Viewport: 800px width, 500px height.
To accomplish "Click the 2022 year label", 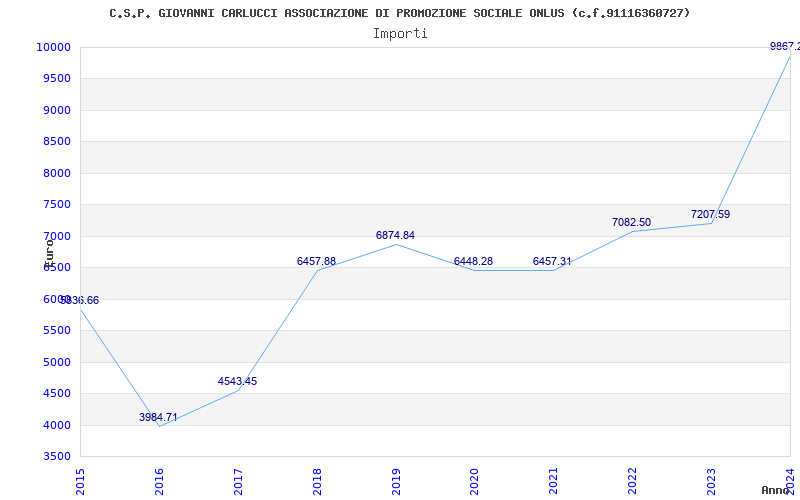I will click(x=633, y=480).
